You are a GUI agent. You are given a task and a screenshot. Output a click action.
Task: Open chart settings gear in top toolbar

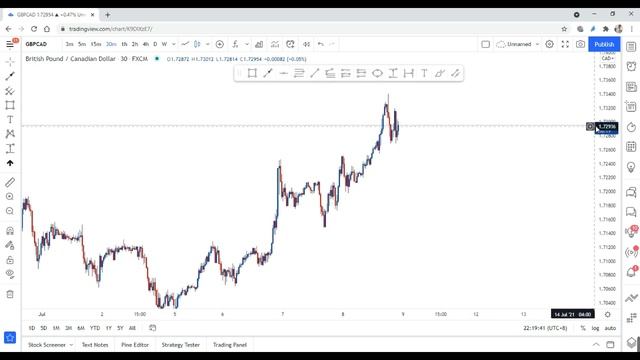(549, 44)
